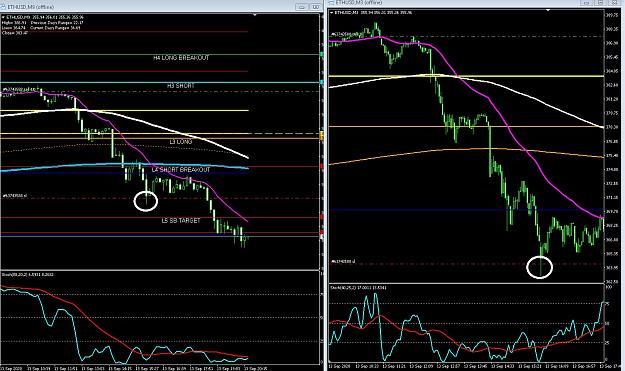Open the arrow beside the ETHUSD,M9 chart label

tap(3, 18)
